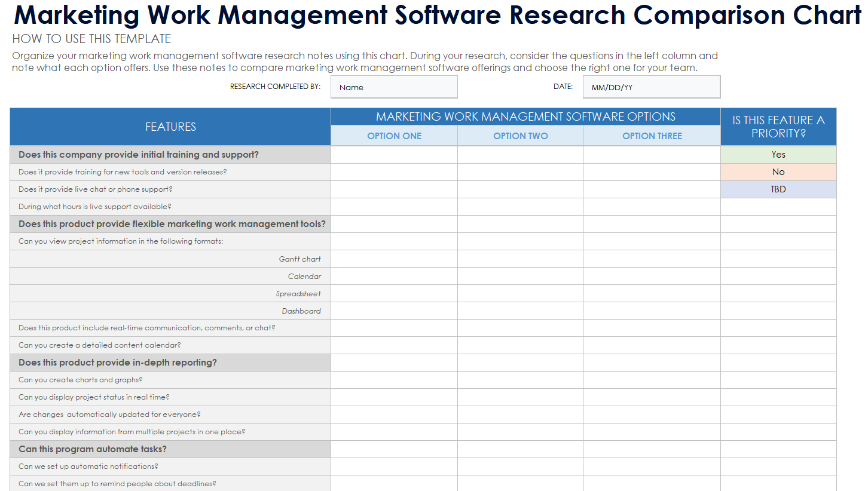868x491 pixels.
Task: Click the Option One column header
Action: pos(394,136)
